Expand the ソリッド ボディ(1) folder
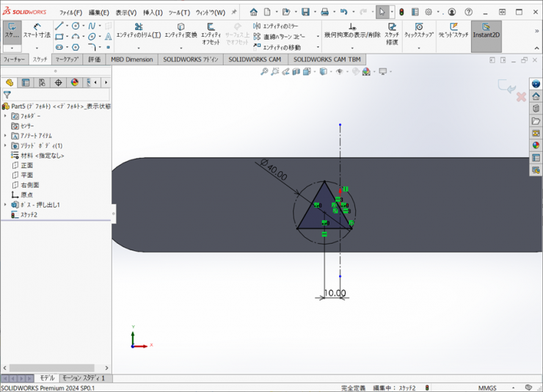The width and height of the screenshot is (543, 392). pyautogui.click(x=6, y=146)
